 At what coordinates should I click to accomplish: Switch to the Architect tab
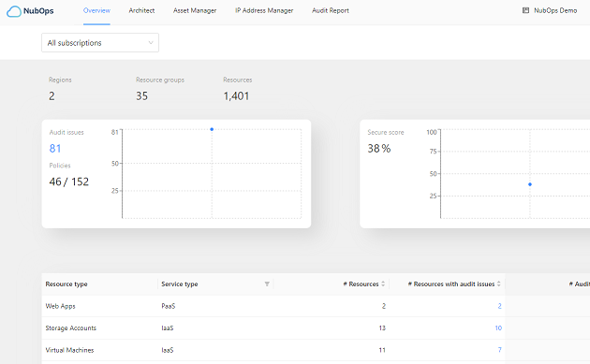click(x=141, y=10)
